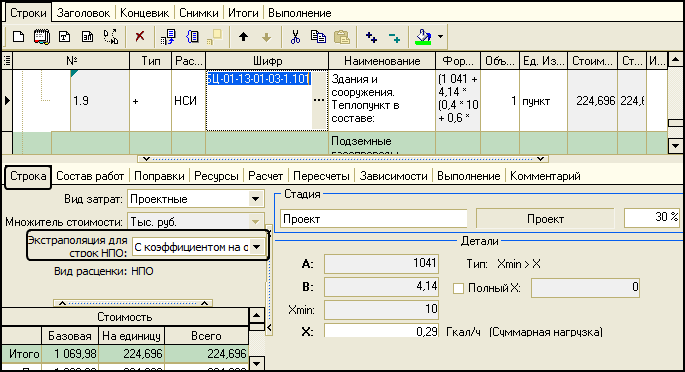
Task: Click the grid list icon in header corner
Action: [7, 61]
